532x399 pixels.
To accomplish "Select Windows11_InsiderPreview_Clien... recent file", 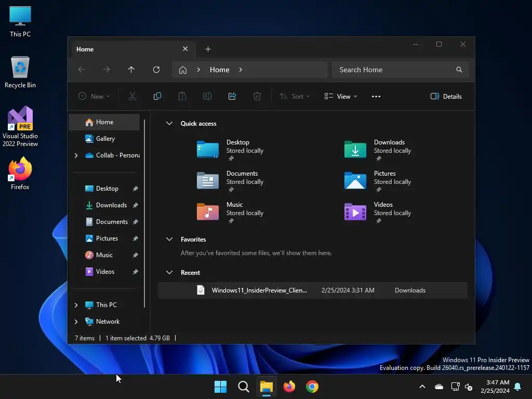I will pos(313,290).
